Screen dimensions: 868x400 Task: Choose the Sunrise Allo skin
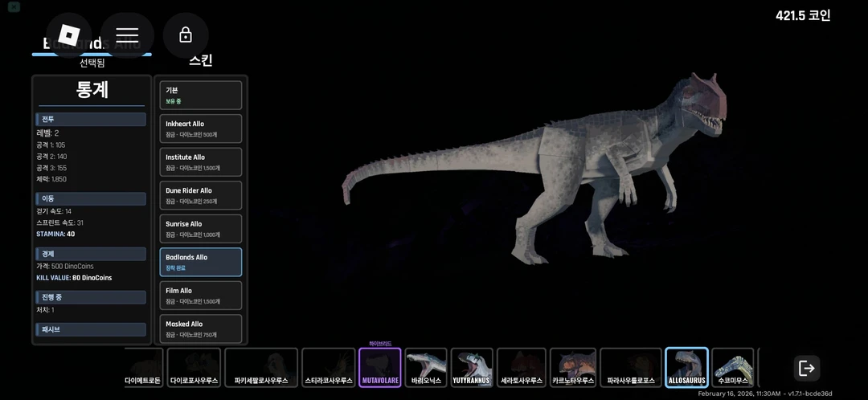tap(201, 229)
